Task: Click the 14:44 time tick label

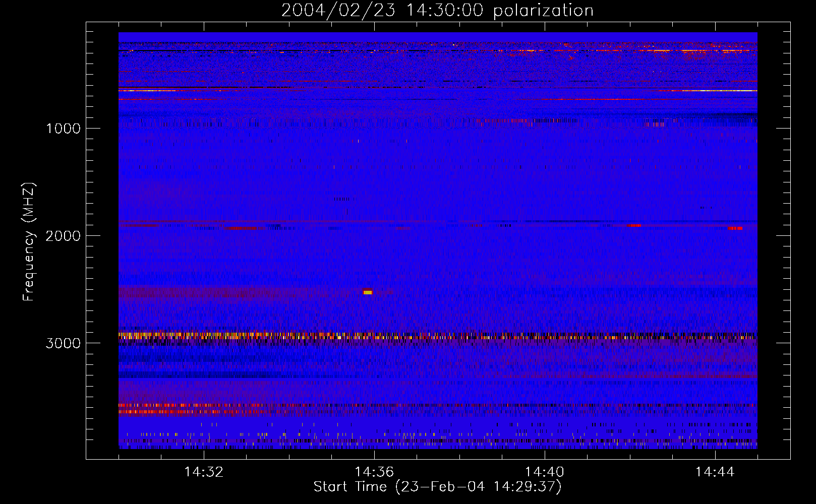Action: 715,472
